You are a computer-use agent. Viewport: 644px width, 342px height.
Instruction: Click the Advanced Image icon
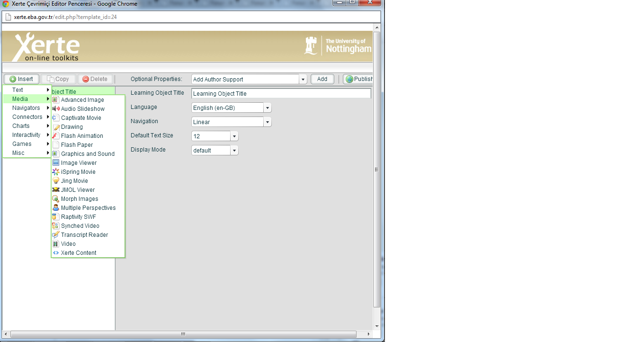coord(55,100)
